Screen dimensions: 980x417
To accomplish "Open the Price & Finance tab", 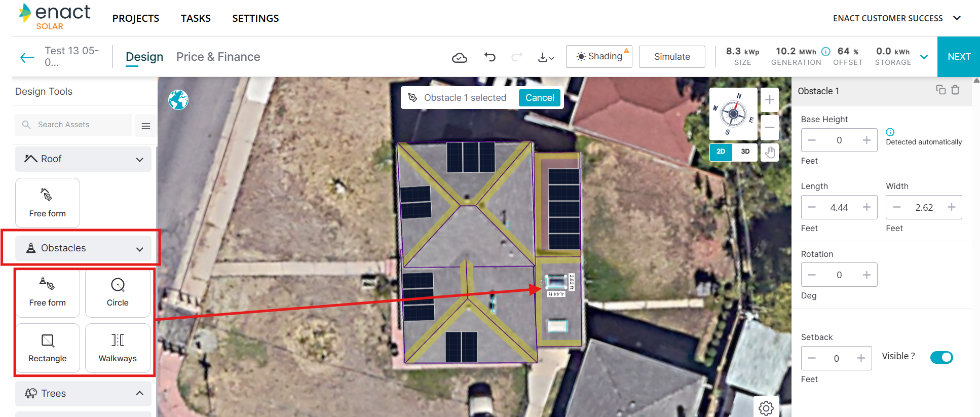I will point(218,57).
